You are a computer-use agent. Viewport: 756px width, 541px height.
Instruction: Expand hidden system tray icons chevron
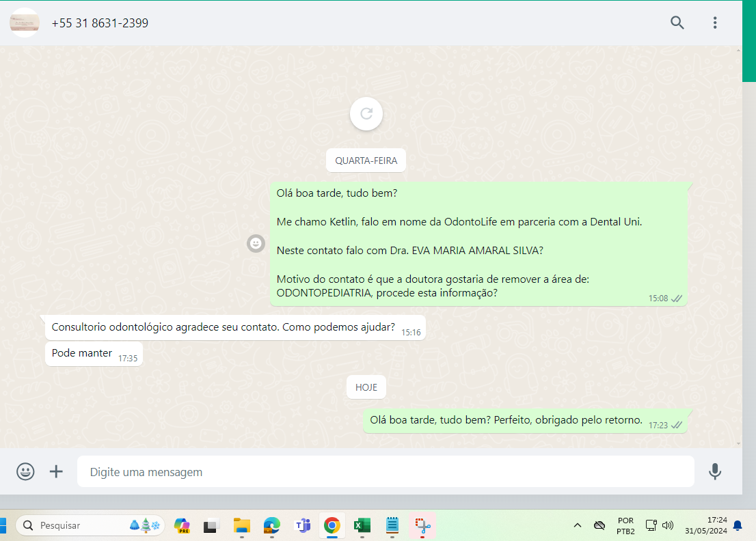coord(577,525)
